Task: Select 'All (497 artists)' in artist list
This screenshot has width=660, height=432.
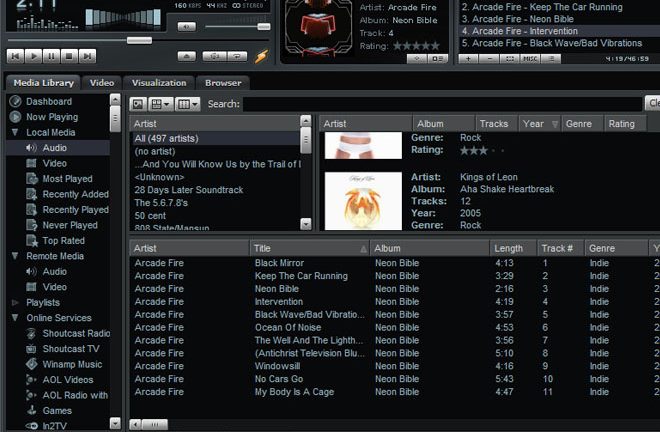Action: click(216, 139)
